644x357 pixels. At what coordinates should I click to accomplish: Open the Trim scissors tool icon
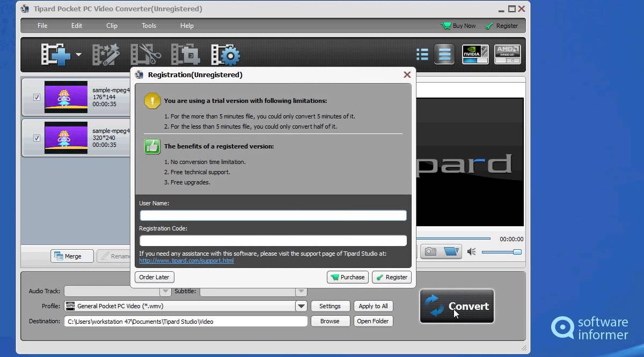point(145,55)
